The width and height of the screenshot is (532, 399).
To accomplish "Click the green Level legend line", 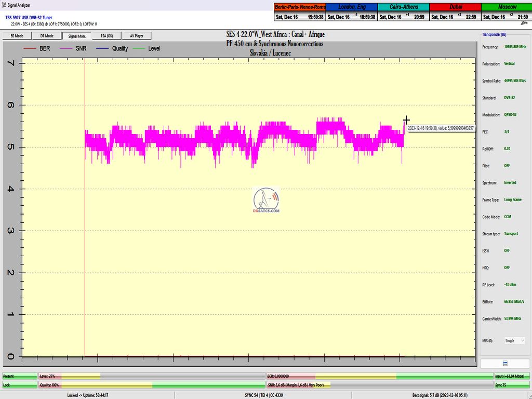I will pyautogui.click(x=139, y=49).
